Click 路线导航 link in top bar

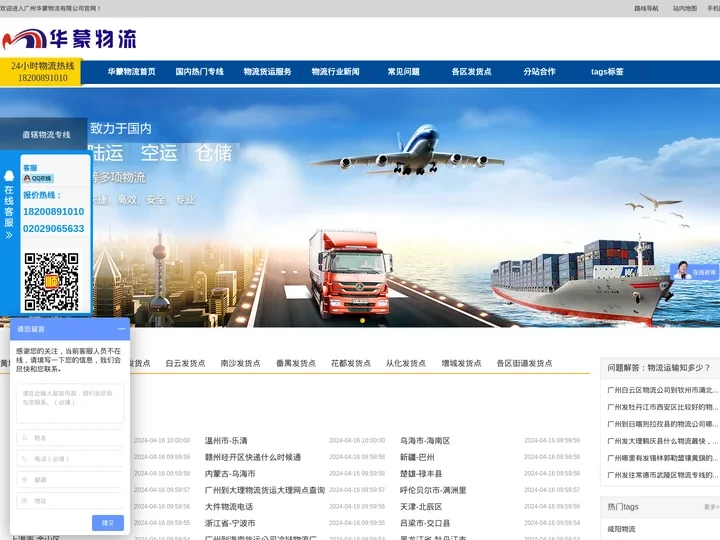646,8
